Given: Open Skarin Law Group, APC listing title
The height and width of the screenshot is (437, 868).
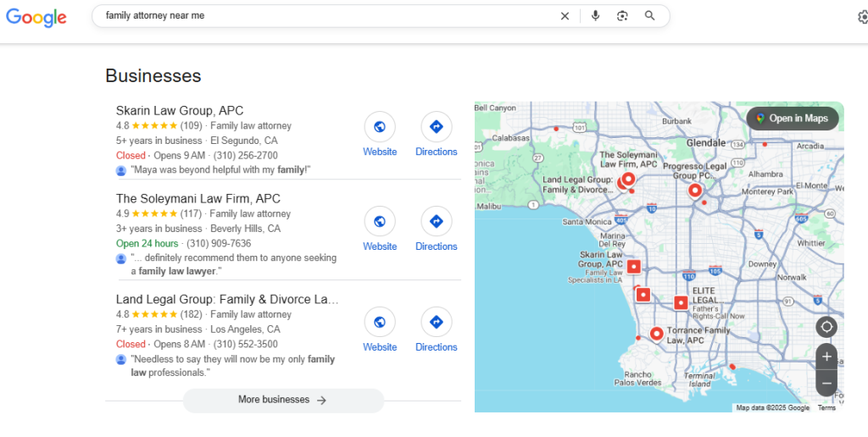Looking at the screenshot, I should (x=180, y=111).
